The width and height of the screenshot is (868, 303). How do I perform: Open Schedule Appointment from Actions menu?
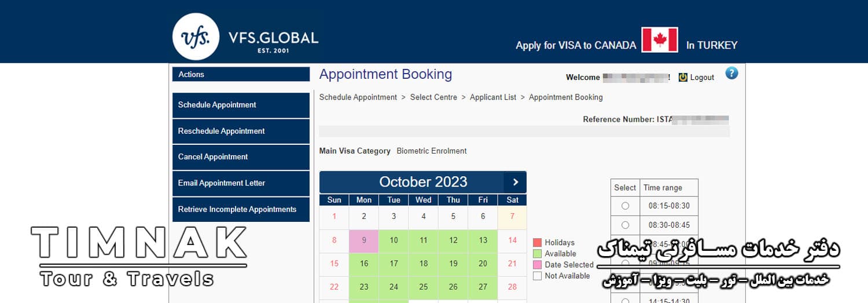pyautogui.click(x=241, y=105)
